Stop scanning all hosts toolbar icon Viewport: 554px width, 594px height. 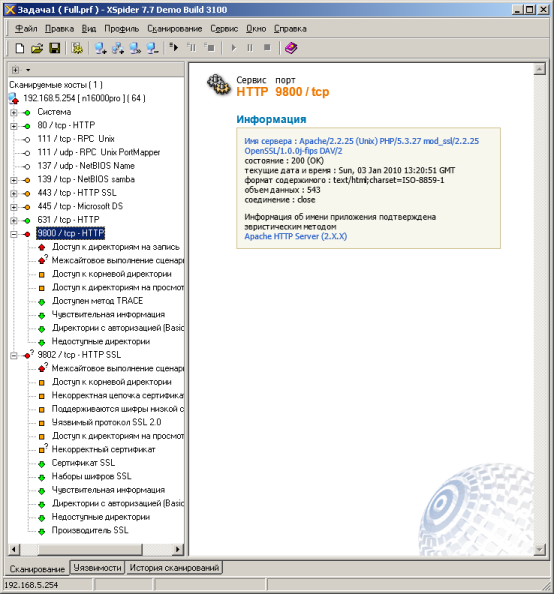click(210, 47)
